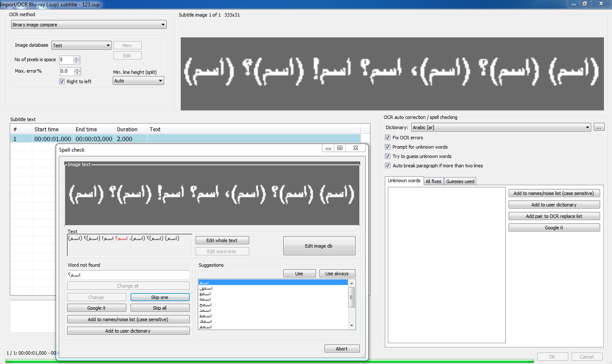The width and height of the screenshot is (612, 364).
Task: Click into Max. error% field
Action: pos(67,71)
